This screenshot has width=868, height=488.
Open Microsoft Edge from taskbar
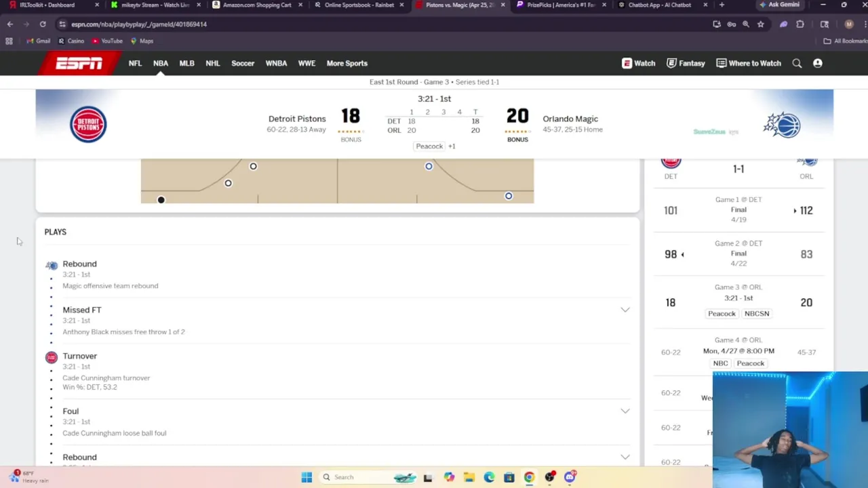pos(489,477)
